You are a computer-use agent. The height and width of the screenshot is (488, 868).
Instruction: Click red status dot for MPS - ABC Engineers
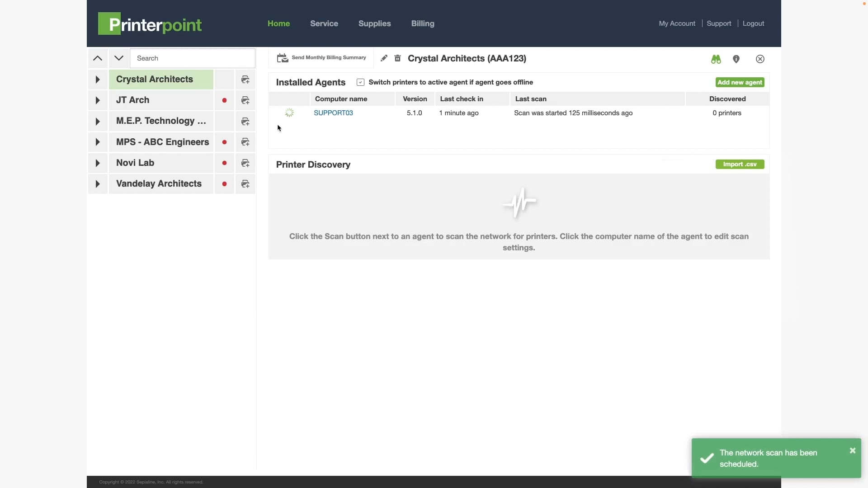click(x=224, y=142)
